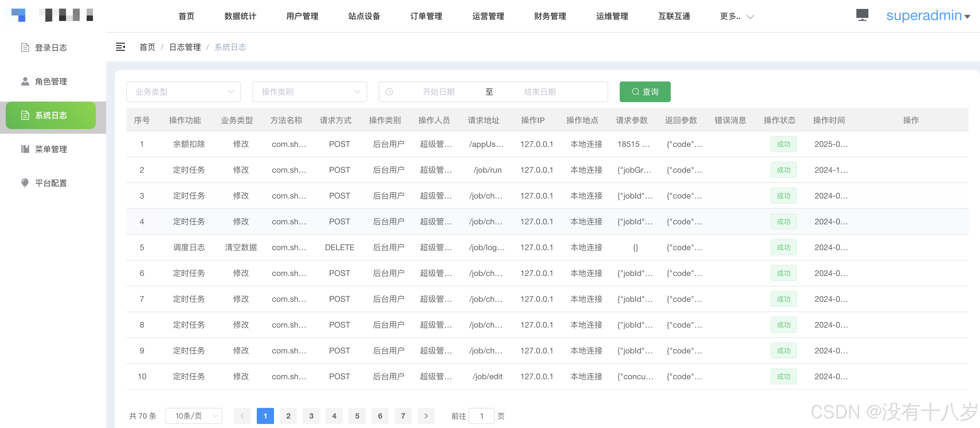Click the clock icon in the date range field

389,92
